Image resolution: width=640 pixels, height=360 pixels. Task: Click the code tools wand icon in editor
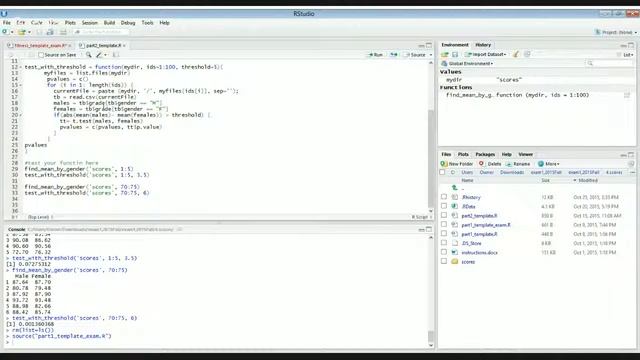click(99, 55)
